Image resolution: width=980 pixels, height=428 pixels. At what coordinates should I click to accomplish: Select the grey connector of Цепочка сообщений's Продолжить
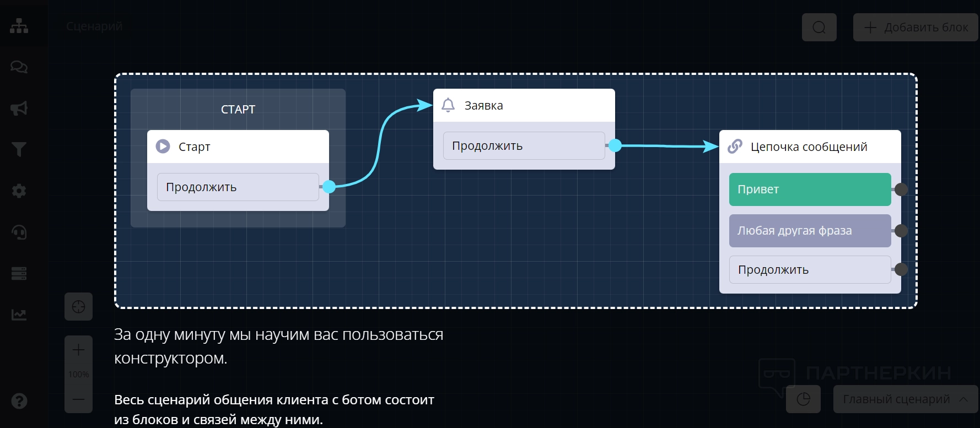tap(901, 269)
